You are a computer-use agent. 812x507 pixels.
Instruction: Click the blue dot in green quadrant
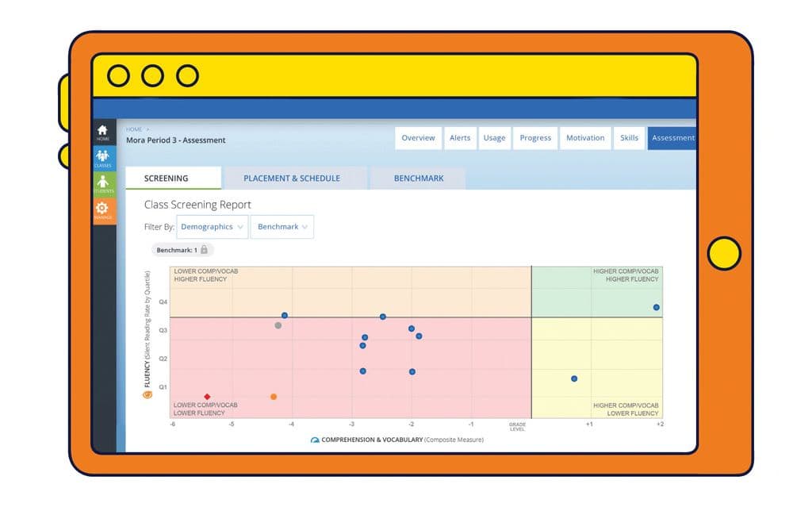click(656, 307)
